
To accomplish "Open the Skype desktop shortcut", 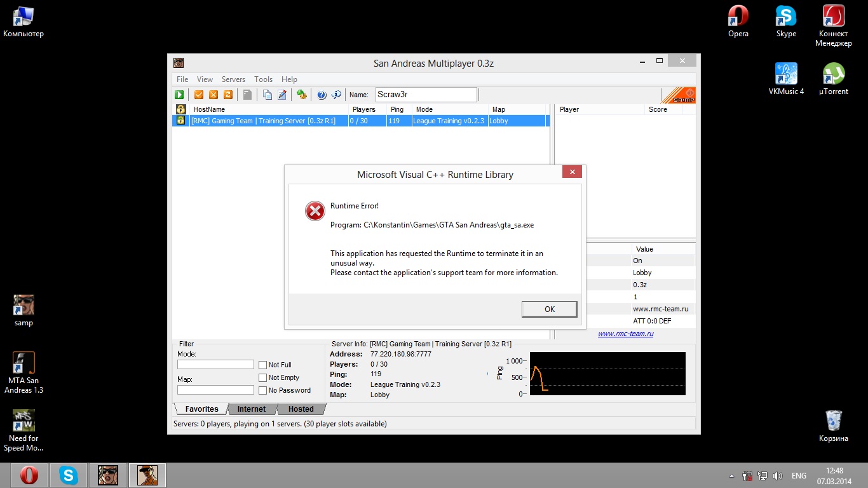I will point(786,21).
